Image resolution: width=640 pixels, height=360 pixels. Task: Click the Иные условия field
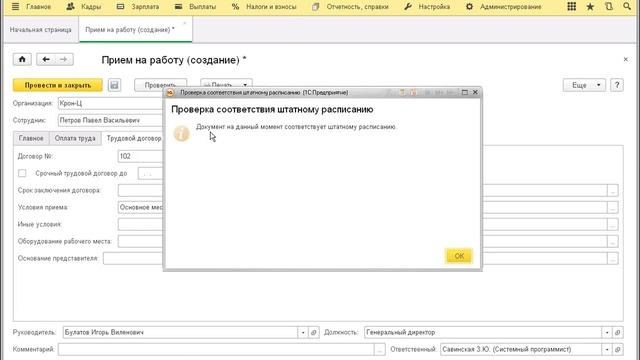(x=140, y=224)
